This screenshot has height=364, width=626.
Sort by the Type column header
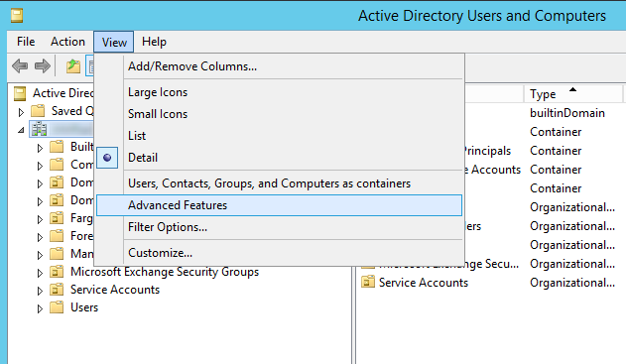pos(572,94)
